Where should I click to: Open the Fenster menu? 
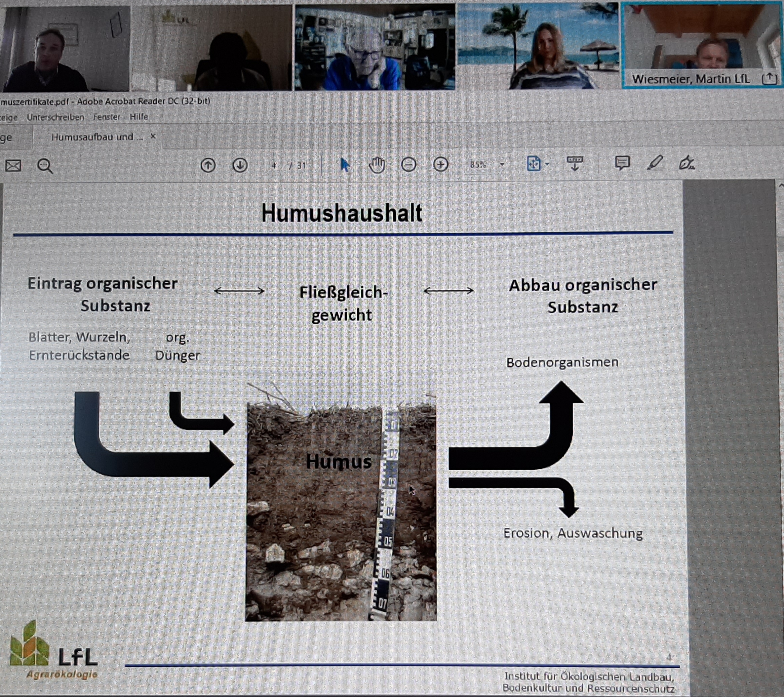tap(107, 117)
